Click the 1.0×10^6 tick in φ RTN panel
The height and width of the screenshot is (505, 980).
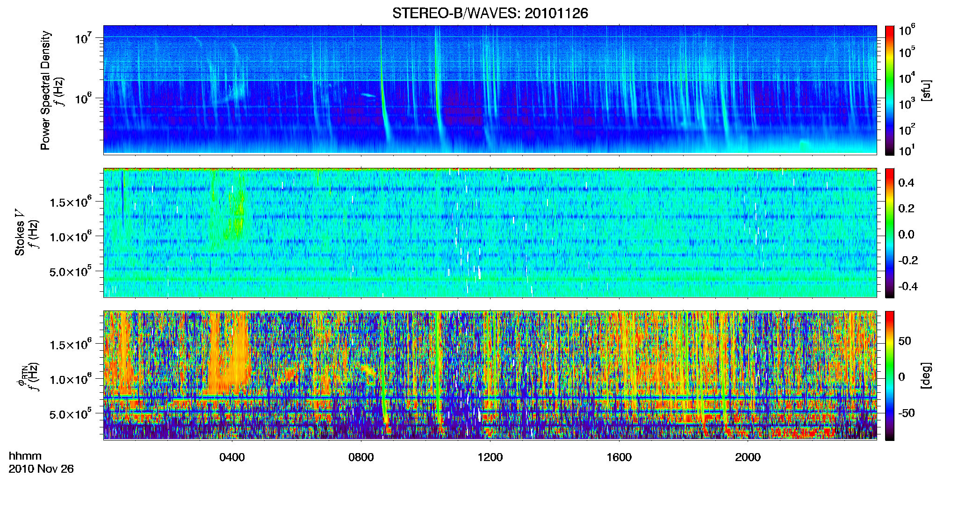[71, 379]
